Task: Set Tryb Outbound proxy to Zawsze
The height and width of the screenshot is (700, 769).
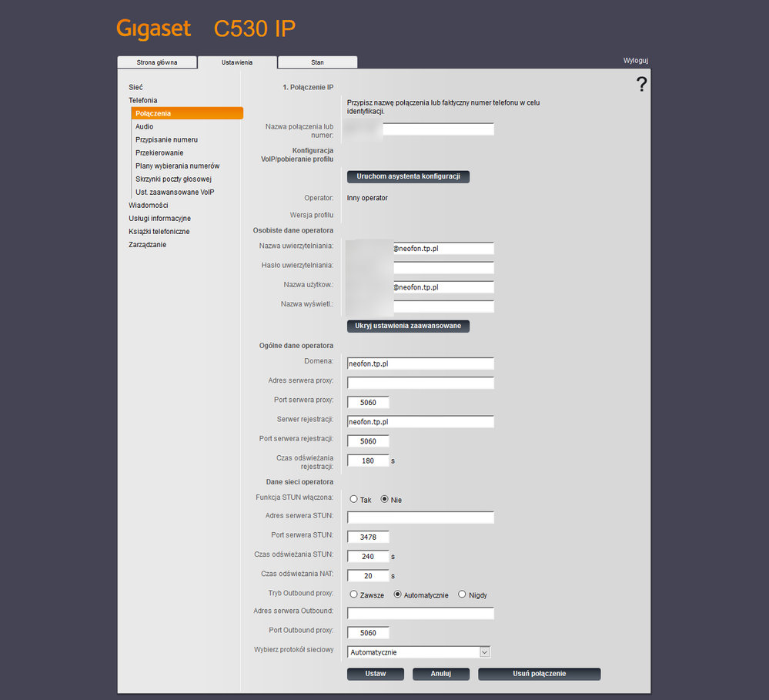Action: pyautogui.click(x=353, y=594)
